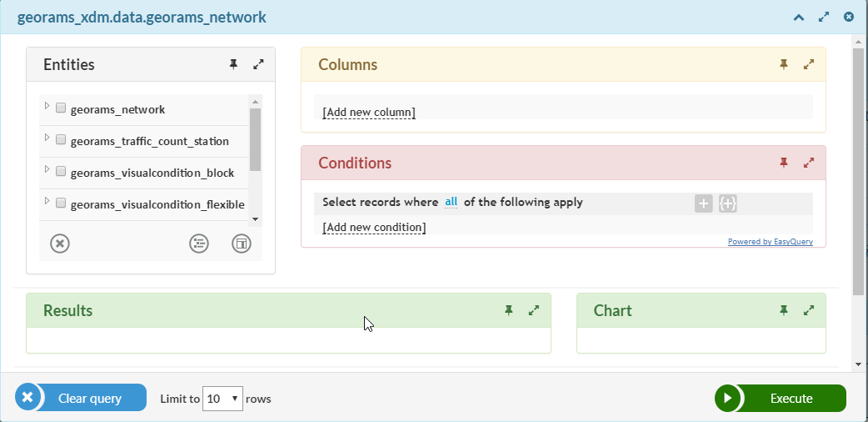Click the 'all' condition linking selector
The width and height of the screenshot is (868, 422).
[x=451, y=202]
